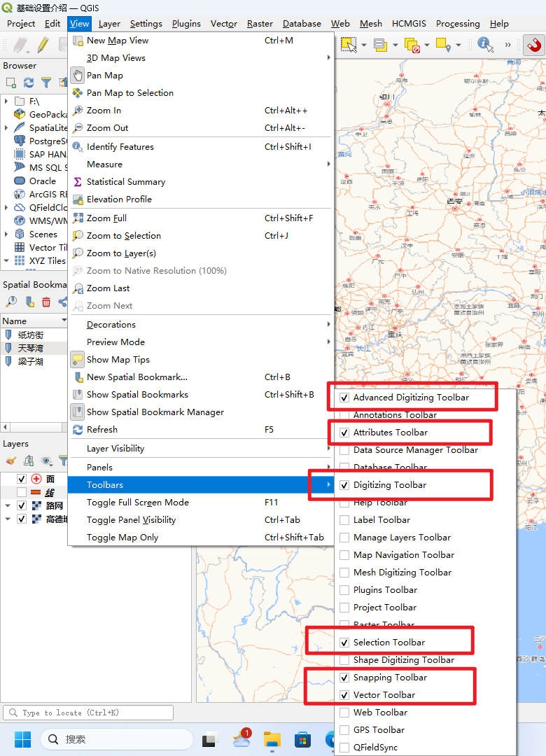Viewport: 546px width, 756px height.
Task: Enable Annotations Toolbar checkbox
Action: [x=344, y=415]
